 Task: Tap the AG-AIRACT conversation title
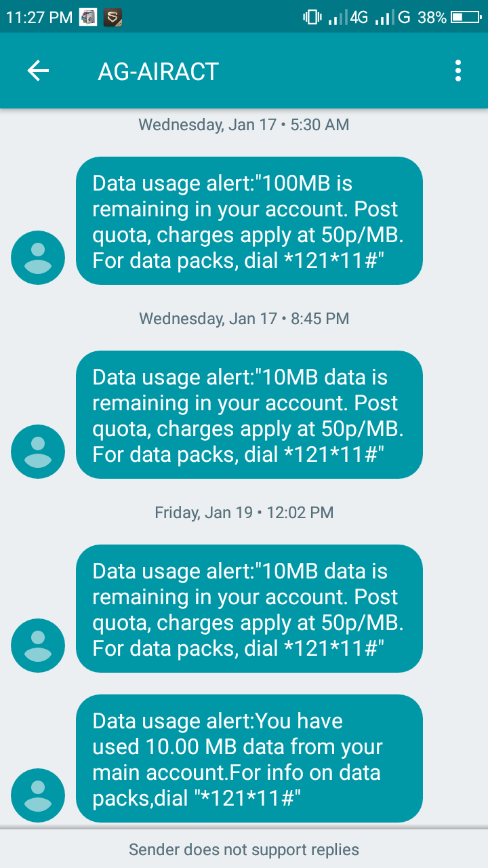pyautogui.click(x=159, y=71)
